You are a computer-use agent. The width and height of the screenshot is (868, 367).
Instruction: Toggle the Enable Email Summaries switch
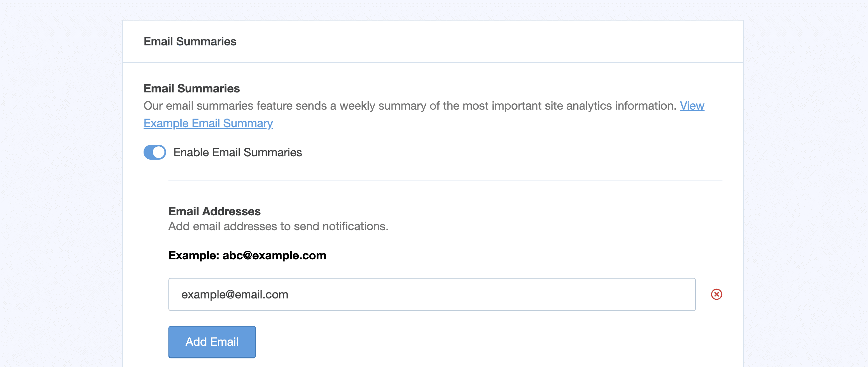click(155, 152)
